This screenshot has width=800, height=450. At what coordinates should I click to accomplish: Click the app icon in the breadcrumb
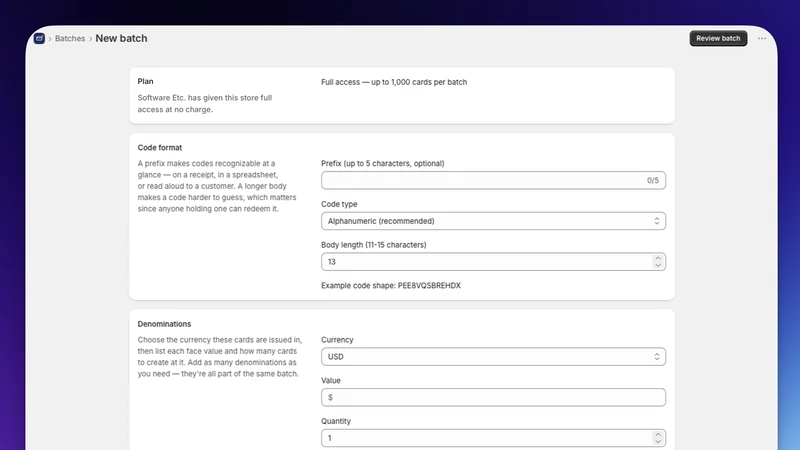(39, 38)
